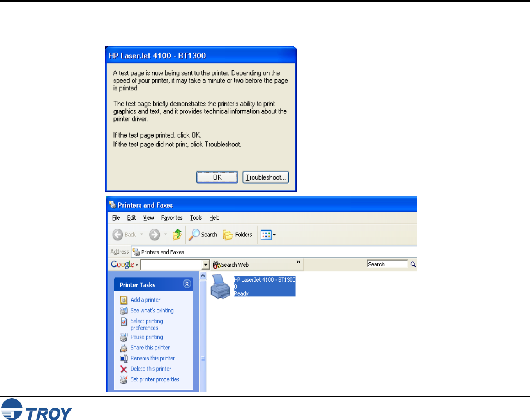Select the HP LaserJet 4100 printer icon

click(221, 286)
